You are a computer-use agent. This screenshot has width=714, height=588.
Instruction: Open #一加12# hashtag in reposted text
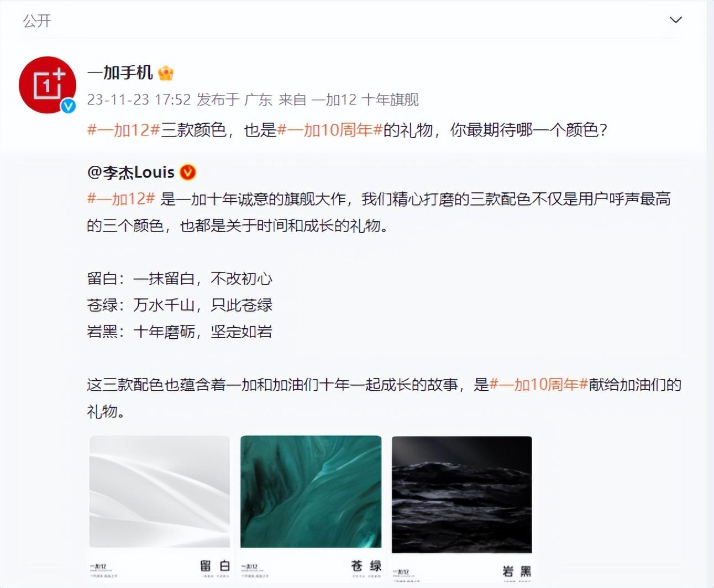click(121, 199)
